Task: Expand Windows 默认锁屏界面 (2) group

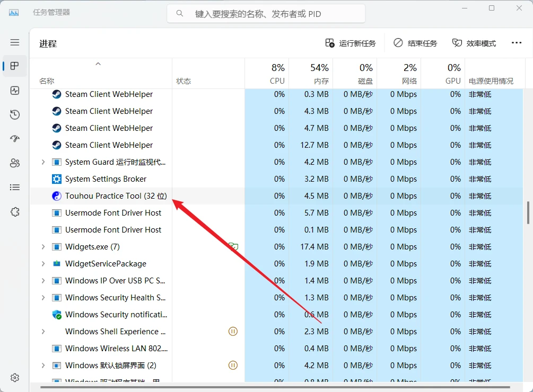Action: [x=43, y=366]
